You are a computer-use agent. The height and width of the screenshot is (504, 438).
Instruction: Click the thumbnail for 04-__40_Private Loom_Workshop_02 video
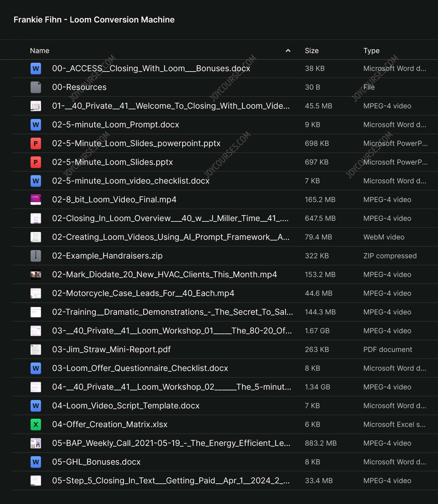point(36,387)
